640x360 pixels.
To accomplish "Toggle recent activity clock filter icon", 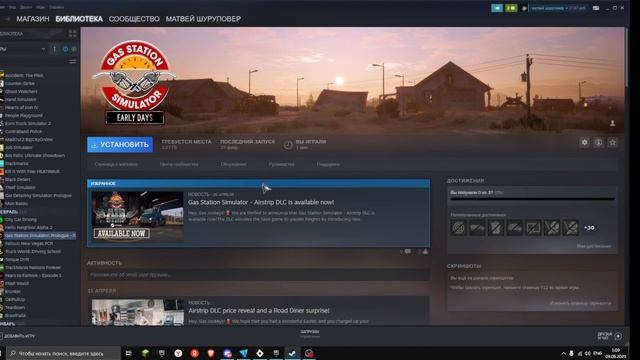I will (65, 49).
